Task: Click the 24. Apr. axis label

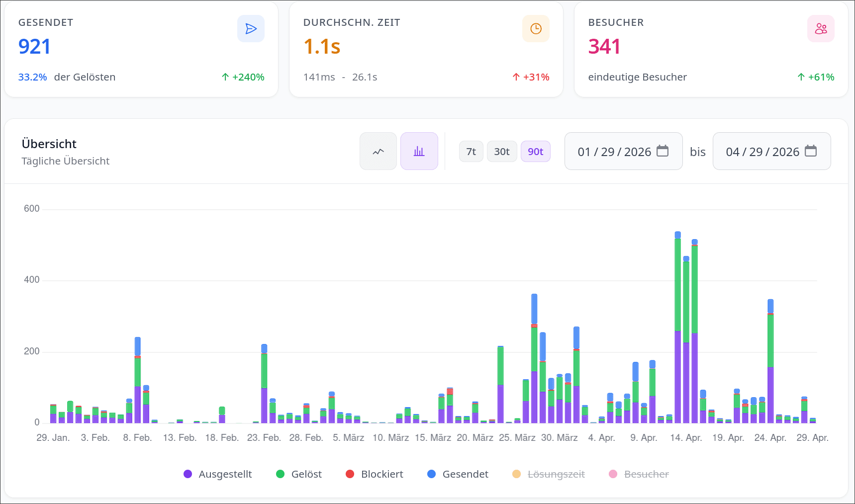Action: point(770,438)
